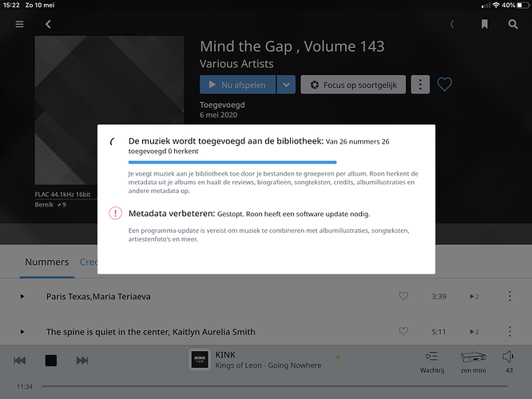Skip to the previous track

tap(20, 361)
